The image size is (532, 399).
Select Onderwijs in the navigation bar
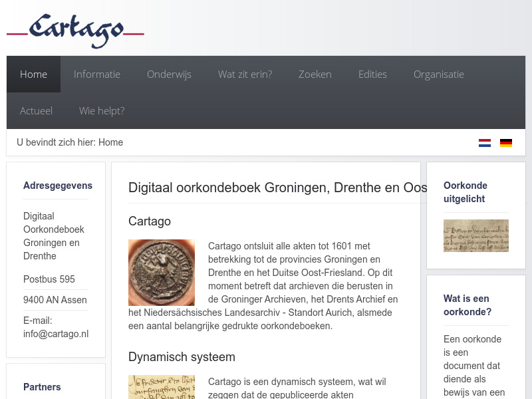click(169, 74)
